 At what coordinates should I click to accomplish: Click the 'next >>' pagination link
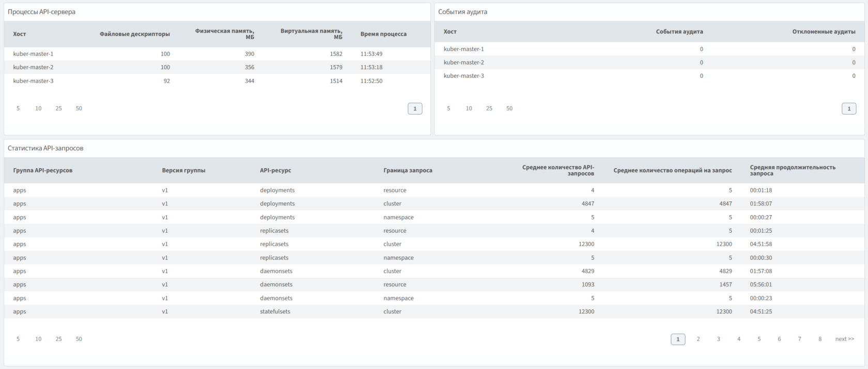point(844,339)
